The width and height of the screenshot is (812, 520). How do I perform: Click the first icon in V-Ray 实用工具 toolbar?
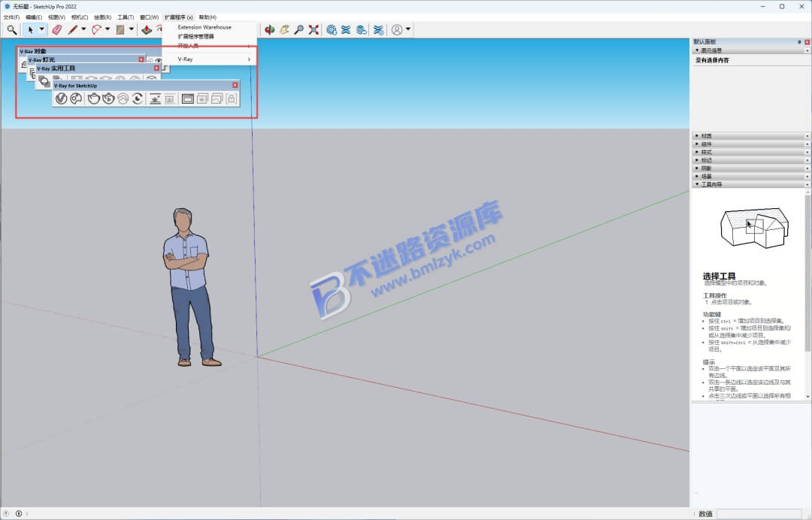click(44, 80)
